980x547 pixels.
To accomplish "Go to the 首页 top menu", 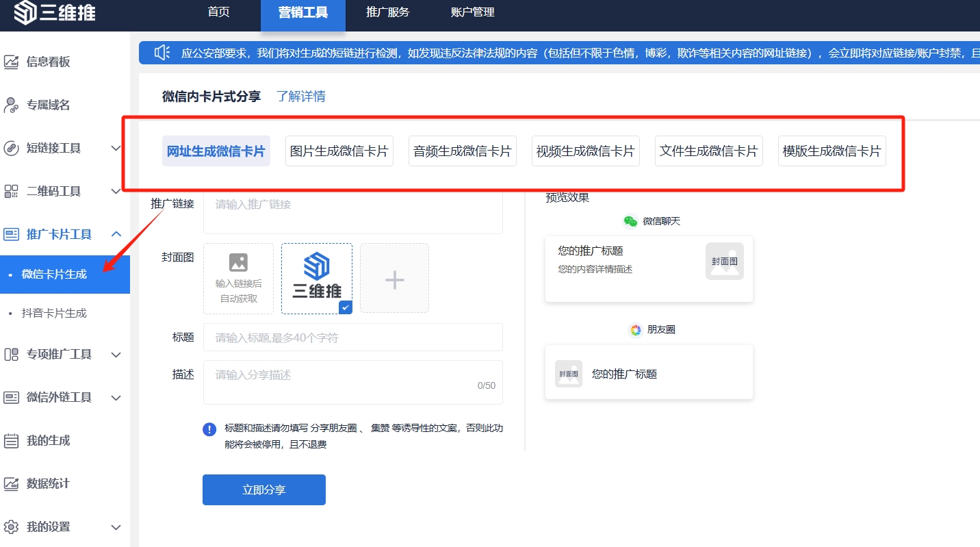I will point(218,12).
